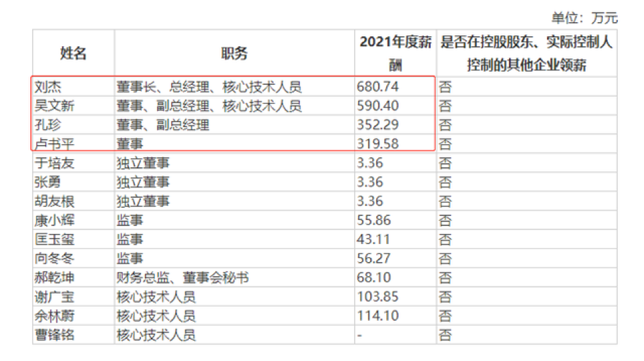The height and width of the screenshot is (361, 644).
Task: Click the 职务 column header
Action: click(234, 53)
